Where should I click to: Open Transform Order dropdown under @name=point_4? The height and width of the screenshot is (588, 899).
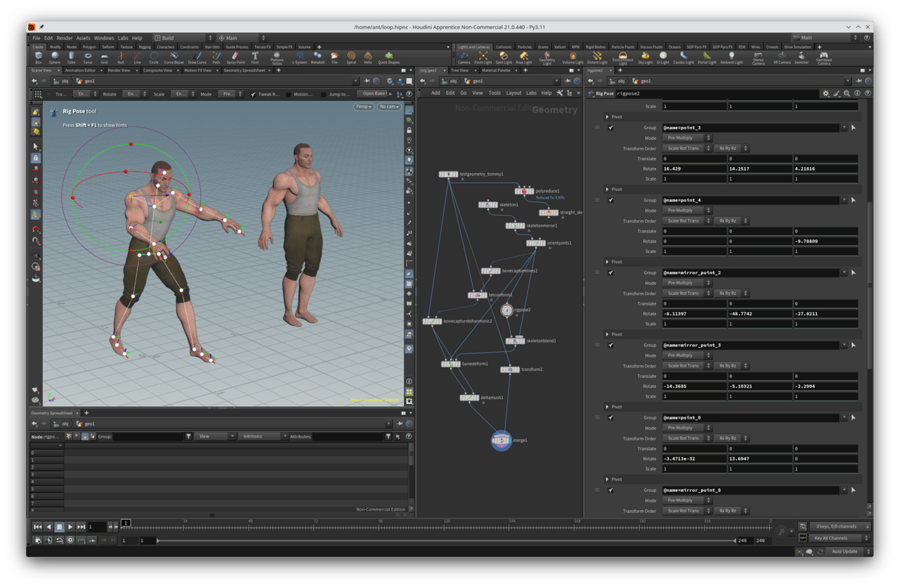687,221
